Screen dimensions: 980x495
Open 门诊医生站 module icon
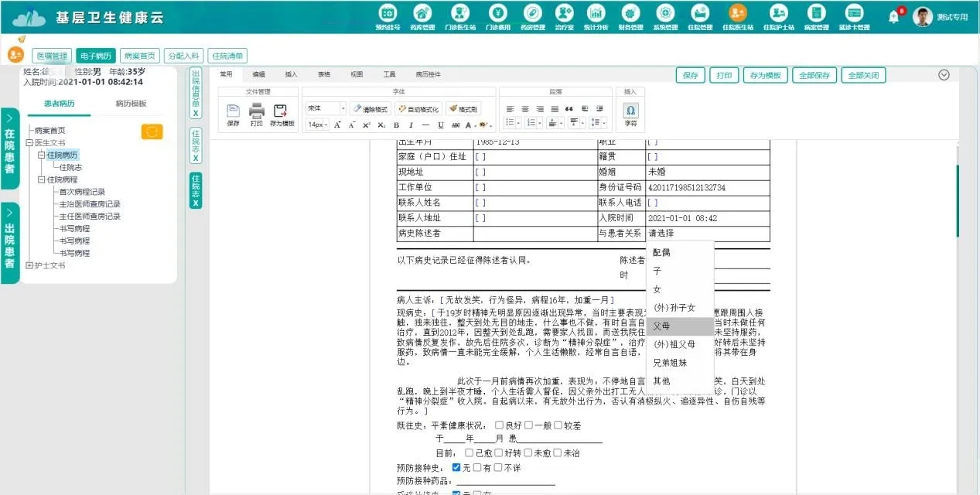(460, 16)
